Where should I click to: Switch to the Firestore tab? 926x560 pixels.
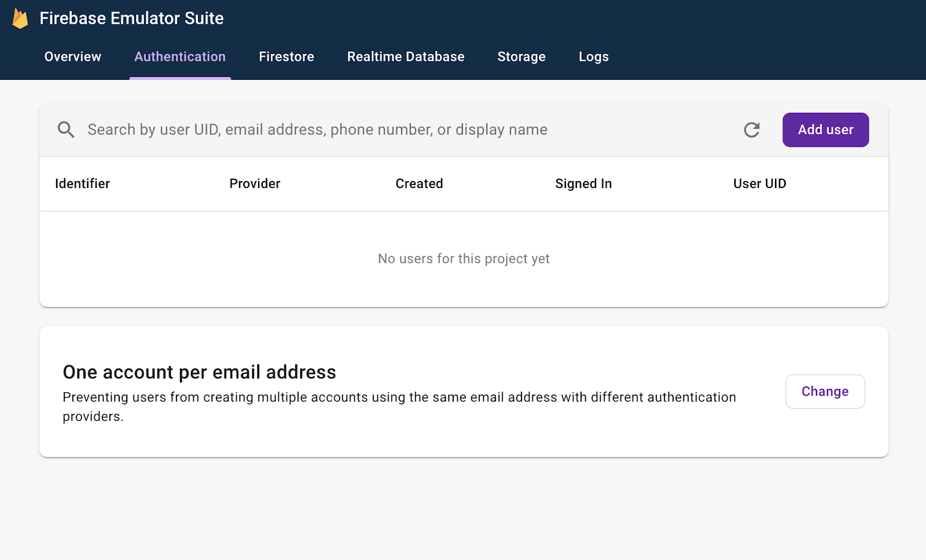[286, 57]
